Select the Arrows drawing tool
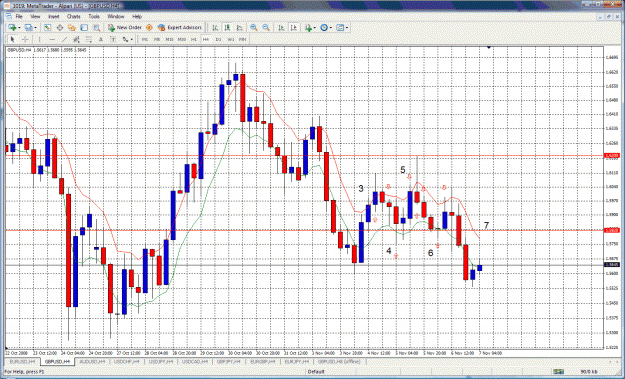 (125, 39)
